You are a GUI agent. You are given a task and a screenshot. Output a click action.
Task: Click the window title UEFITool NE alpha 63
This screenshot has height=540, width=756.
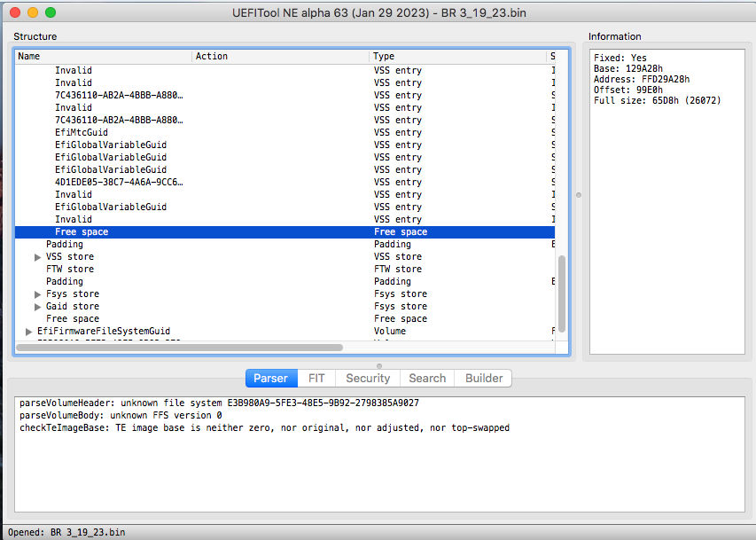click(379, 13)
